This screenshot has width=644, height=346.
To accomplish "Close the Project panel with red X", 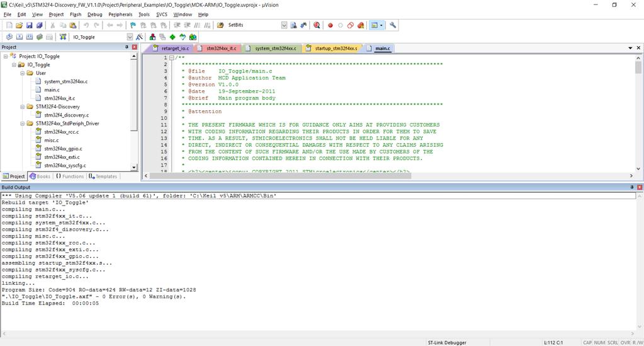I will point(134,47).
